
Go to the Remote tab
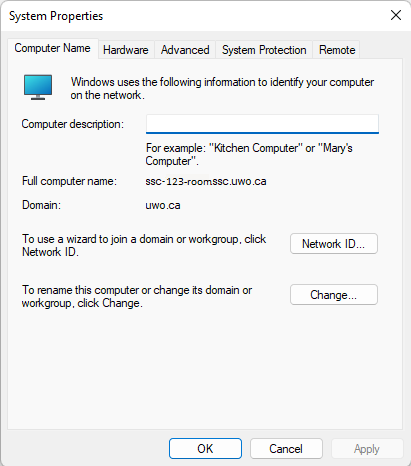(337, 50)
